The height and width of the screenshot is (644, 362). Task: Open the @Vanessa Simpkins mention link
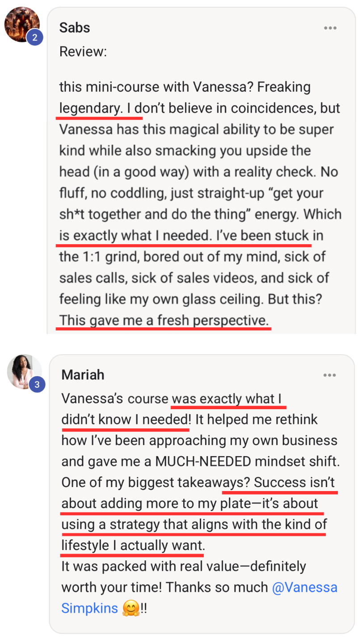[304, 587]
